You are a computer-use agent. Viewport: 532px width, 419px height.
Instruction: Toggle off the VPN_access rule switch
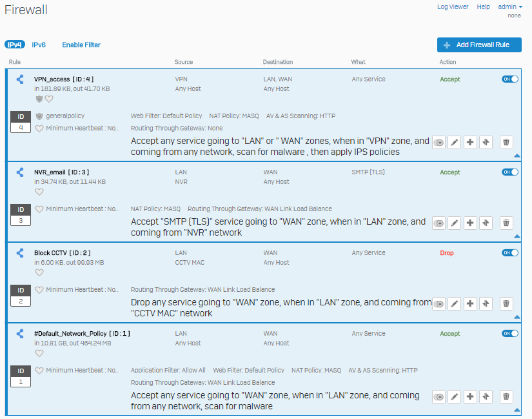[510, 79]
